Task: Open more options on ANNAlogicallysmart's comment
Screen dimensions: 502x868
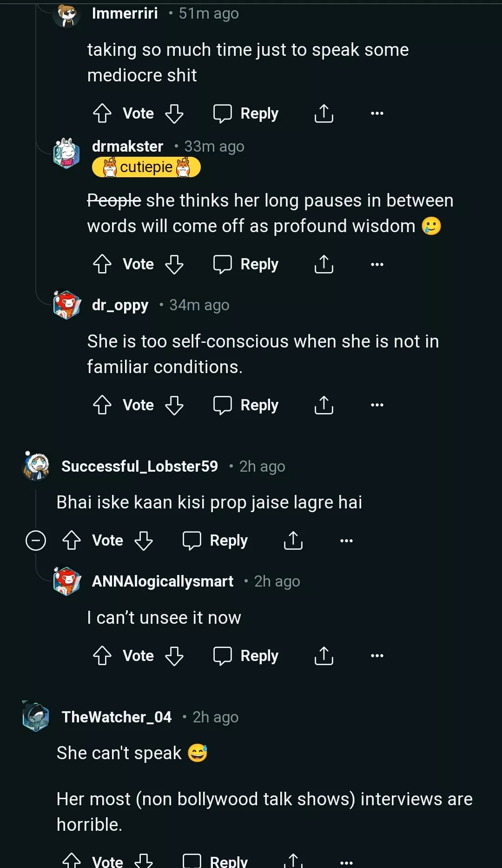Action: 377,656
